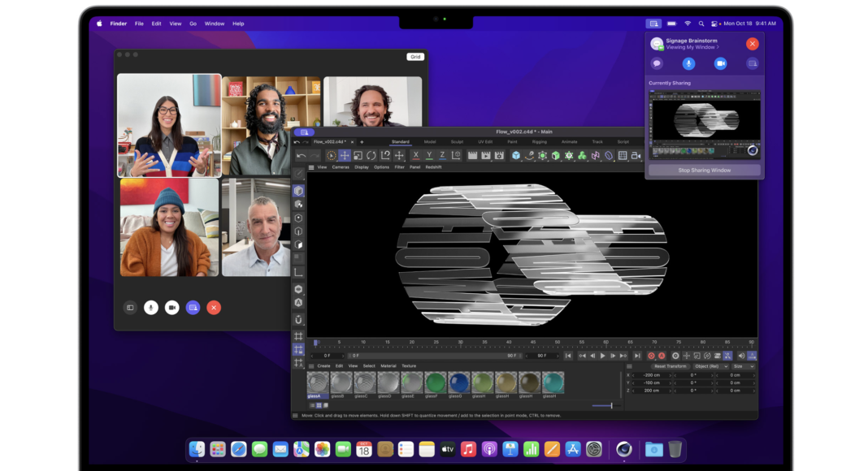
Task: Toggle Z axis lock
Action: coord(442,156)
